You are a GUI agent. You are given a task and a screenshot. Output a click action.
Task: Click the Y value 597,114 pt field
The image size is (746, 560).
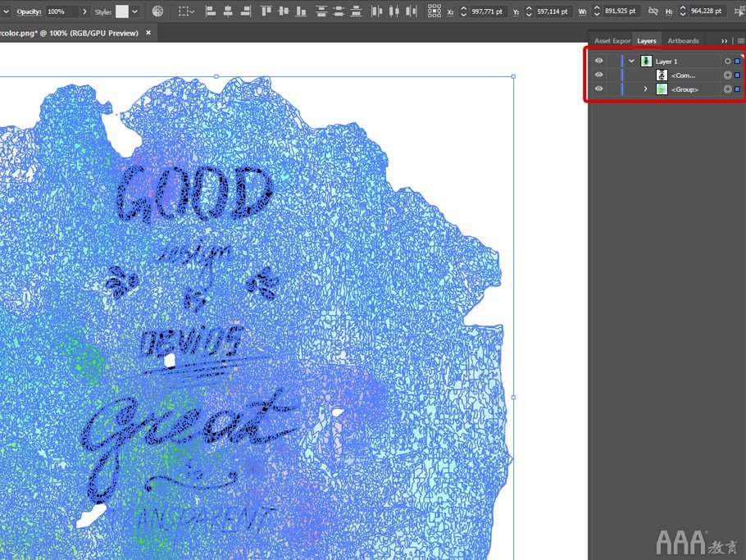pyautogui.click(x=553, y=11)
